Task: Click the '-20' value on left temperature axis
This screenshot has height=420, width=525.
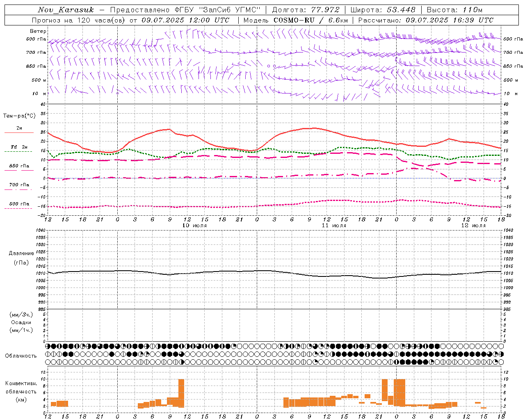Action: [x=42, y=215]
